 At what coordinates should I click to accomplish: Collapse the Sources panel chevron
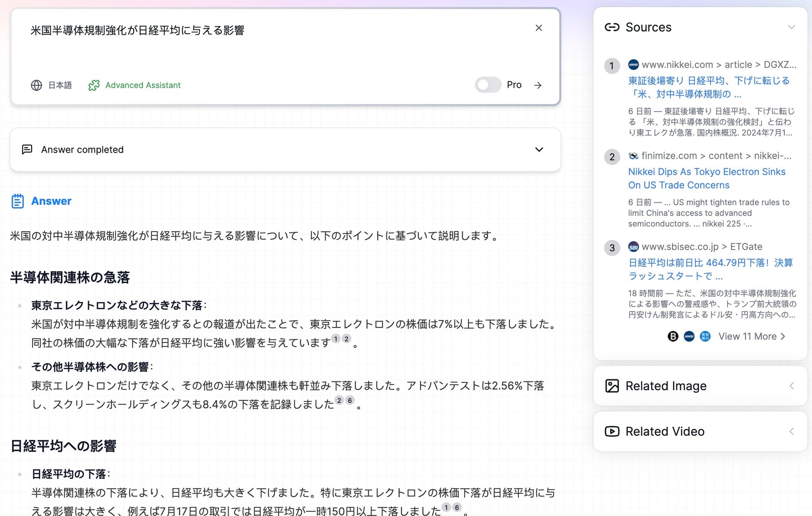pos(791,27)
